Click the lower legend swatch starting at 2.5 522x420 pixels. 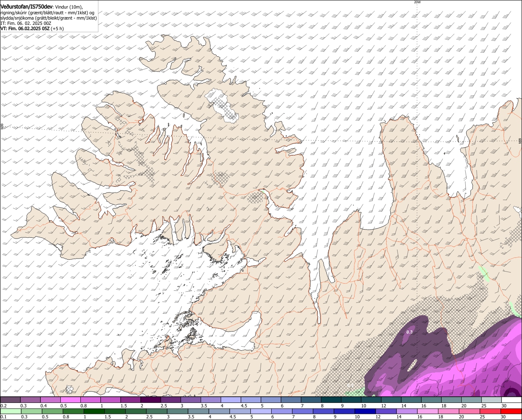[x=157, y=411]
